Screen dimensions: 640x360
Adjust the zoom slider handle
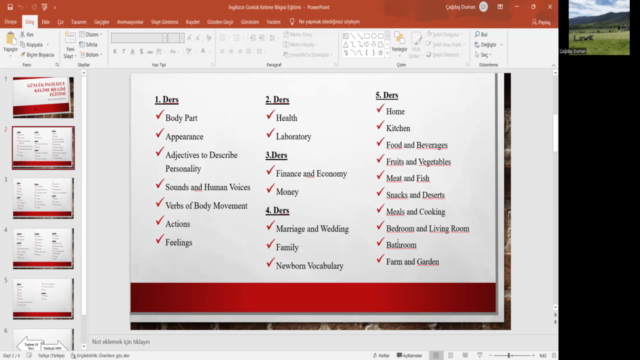[x=509, y=356]
